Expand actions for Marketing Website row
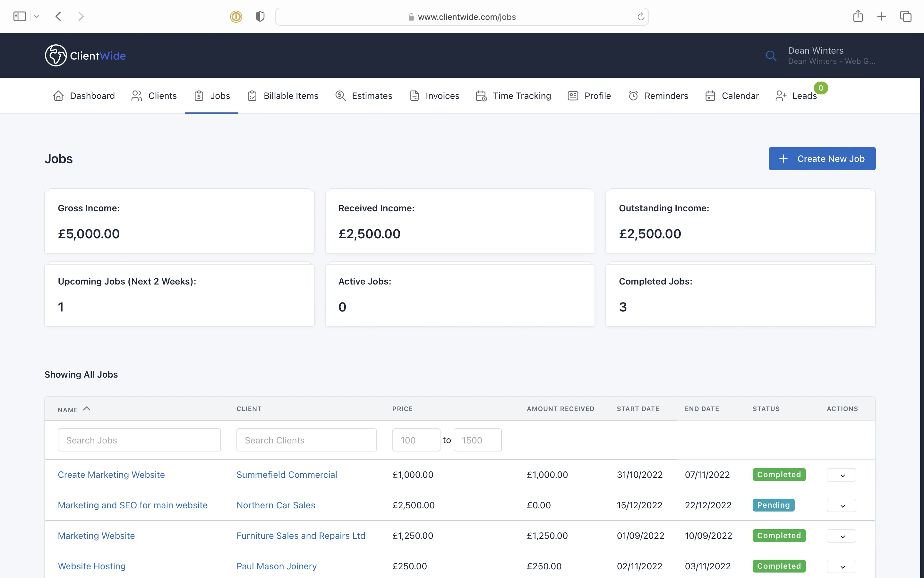The image size is (924, 578). [x=841, y=536]
